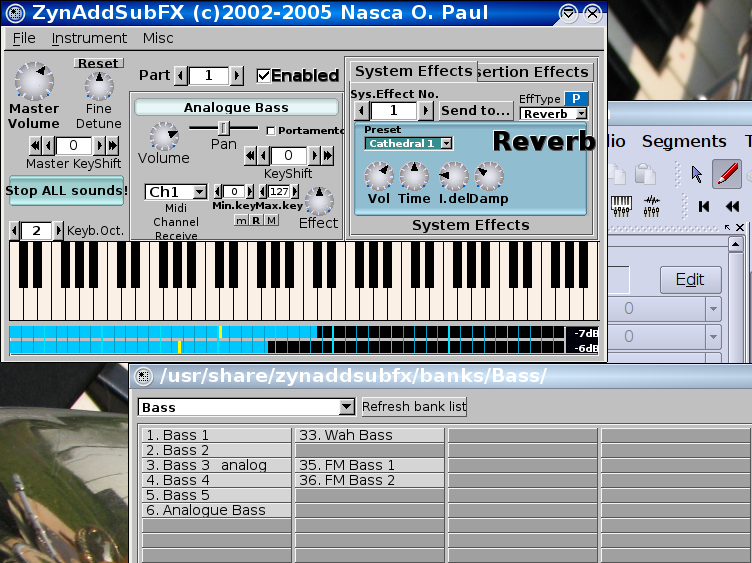Enable the Portamento checkbox

click(270, 130)
